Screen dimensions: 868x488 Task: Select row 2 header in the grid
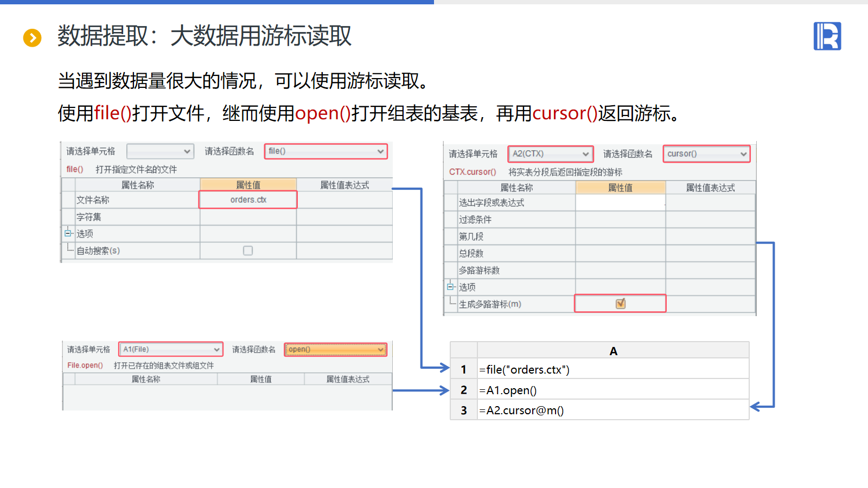464,390
